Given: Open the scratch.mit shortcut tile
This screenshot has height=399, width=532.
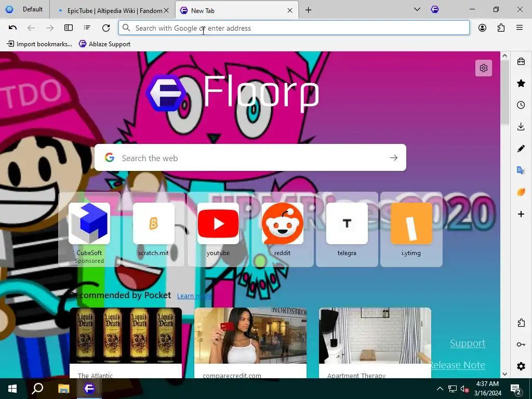Looking at the screenshot, I should tap(153, 229).
